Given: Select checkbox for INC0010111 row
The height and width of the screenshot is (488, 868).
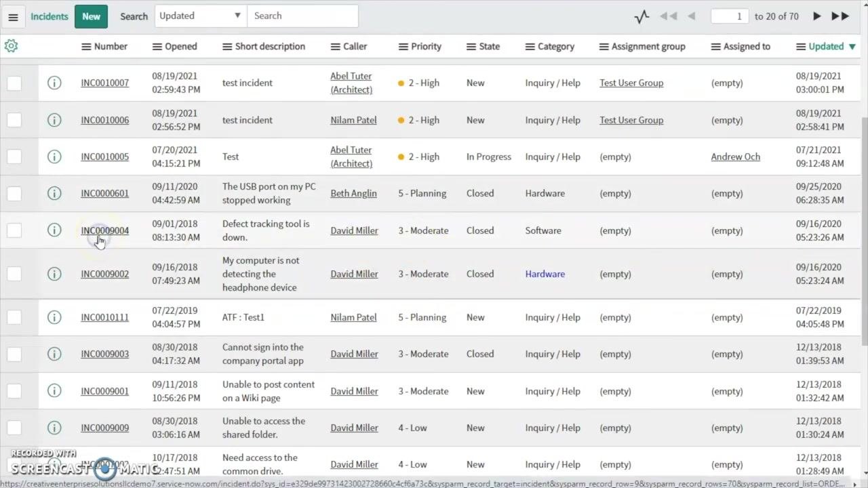Looking at the screenshot, I should (x=14, y=317).
